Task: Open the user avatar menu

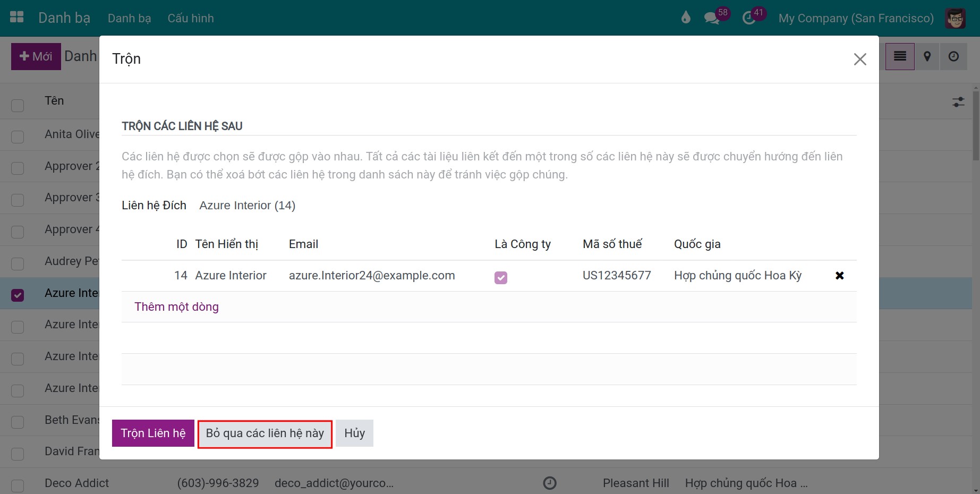Action: [956, 18]
